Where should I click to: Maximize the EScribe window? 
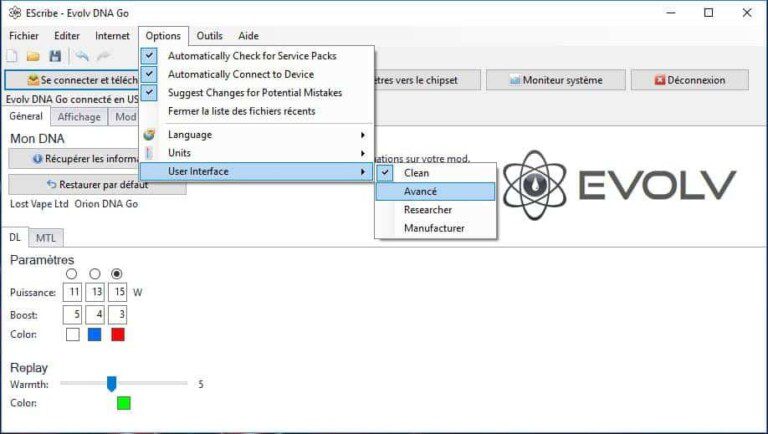point(708,13)
